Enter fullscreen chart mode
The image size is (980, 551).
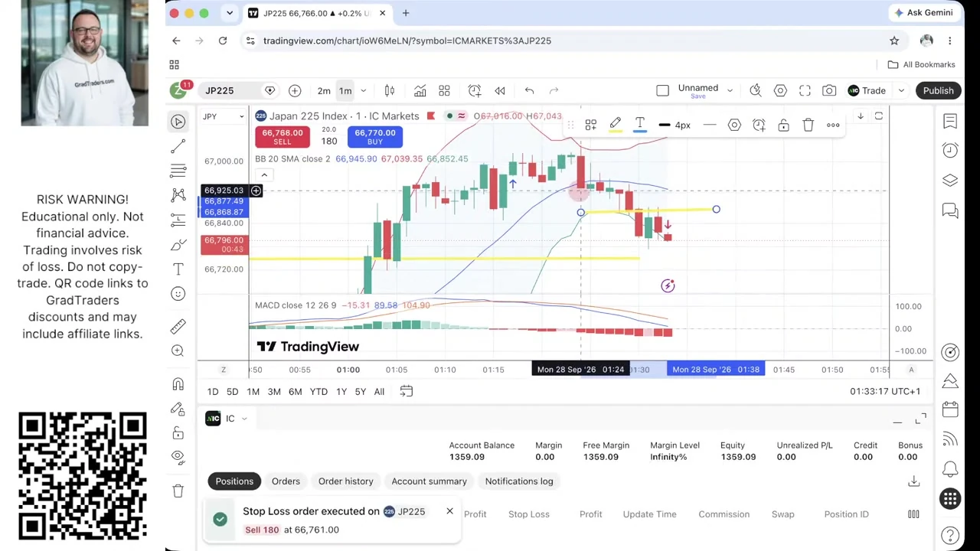[x=805, y=90]
